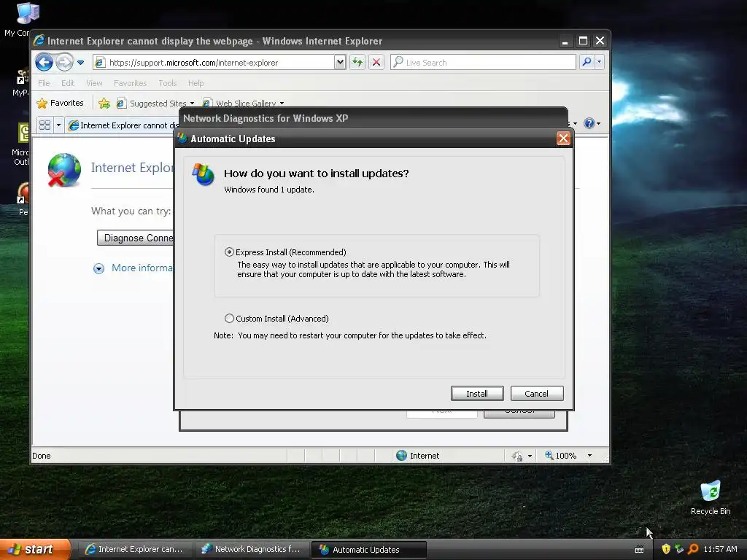Viewport: 747px width, 560px height.
Task: Expand the address bar URL history dropdown
Action: (340, 62)
